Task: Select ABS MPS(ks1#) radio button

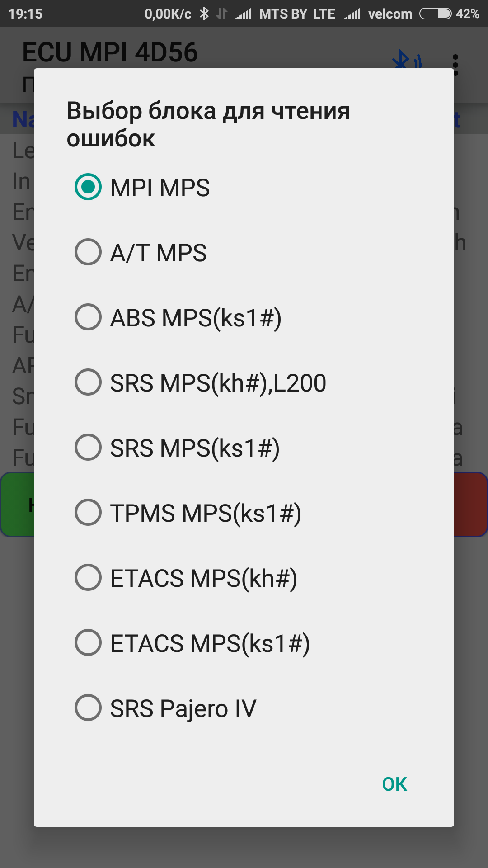Action: click(88, 317)
